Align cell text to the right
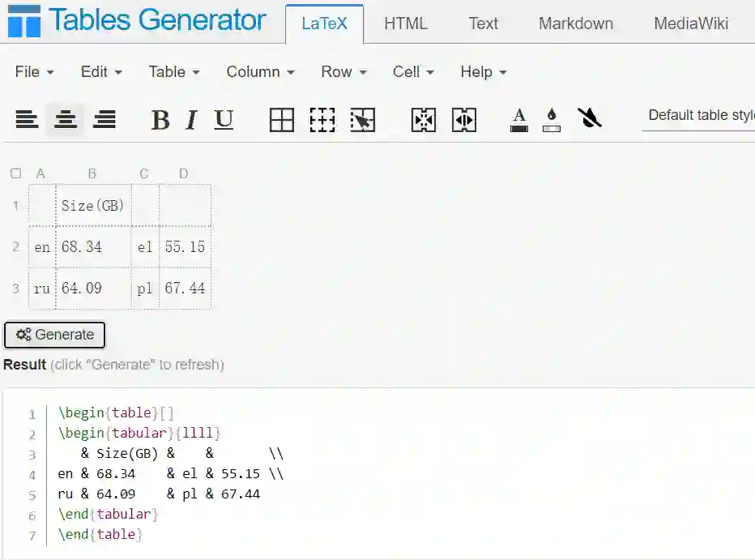 [105, 120]
